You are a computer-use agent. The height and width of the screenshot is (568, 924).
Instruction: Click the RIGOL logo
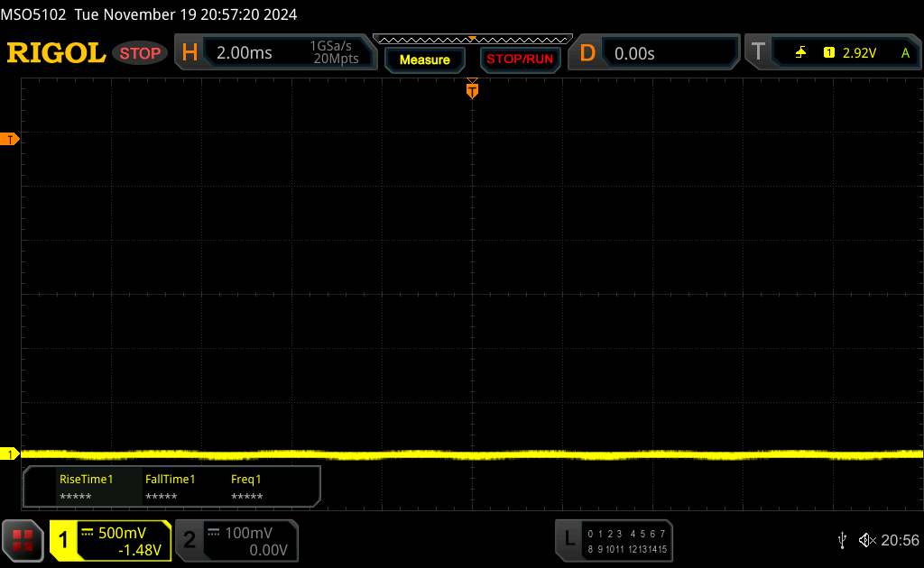pyautogui.click(x=56, y=53)
